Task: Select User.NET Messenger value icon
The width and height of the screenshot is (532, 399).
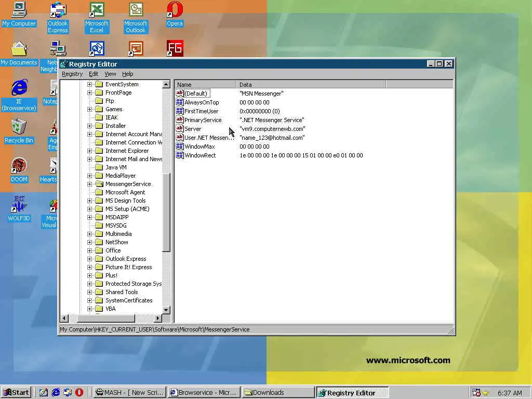Action: [x=179, y=137]
